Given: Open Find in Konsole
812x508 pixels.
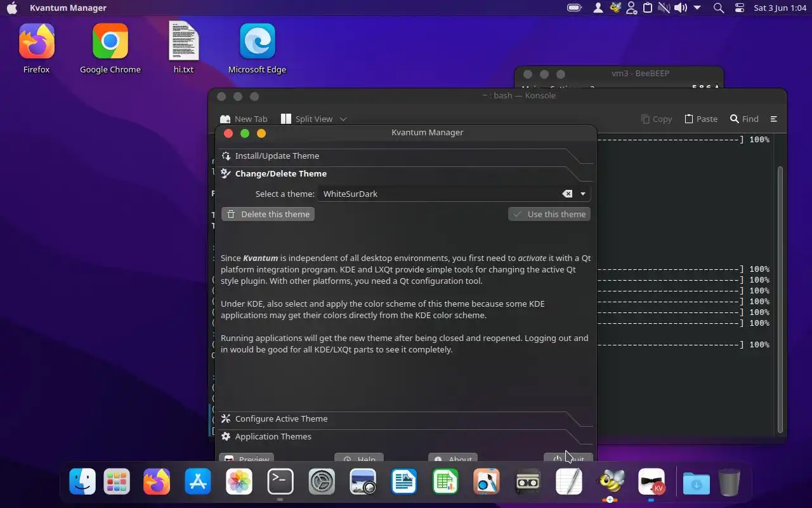Looking at the screenshot, I should (744, 119).
